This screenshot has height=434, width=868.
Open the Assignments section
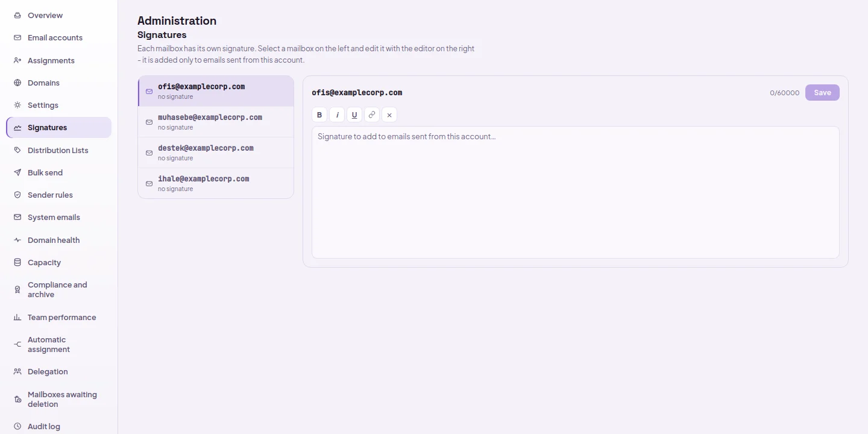[59, 60]
